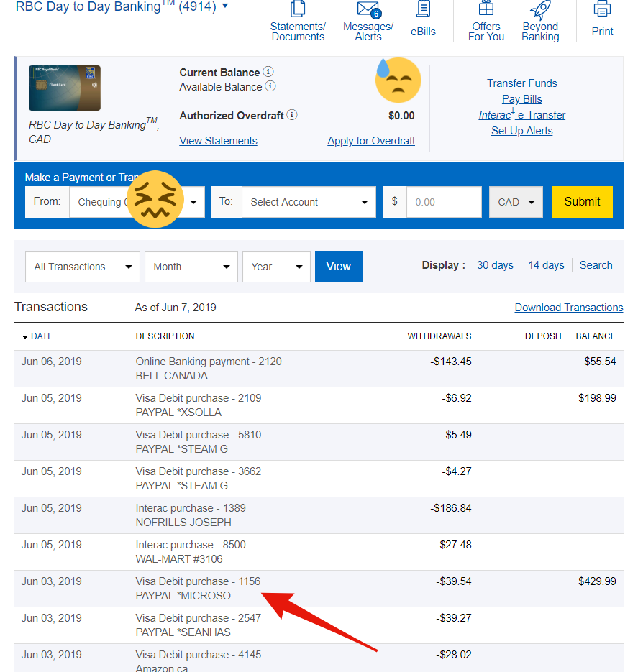Click the $198.99 balance value
The image size is (638, 672).
pyautogui.click(x=597, y=398)
